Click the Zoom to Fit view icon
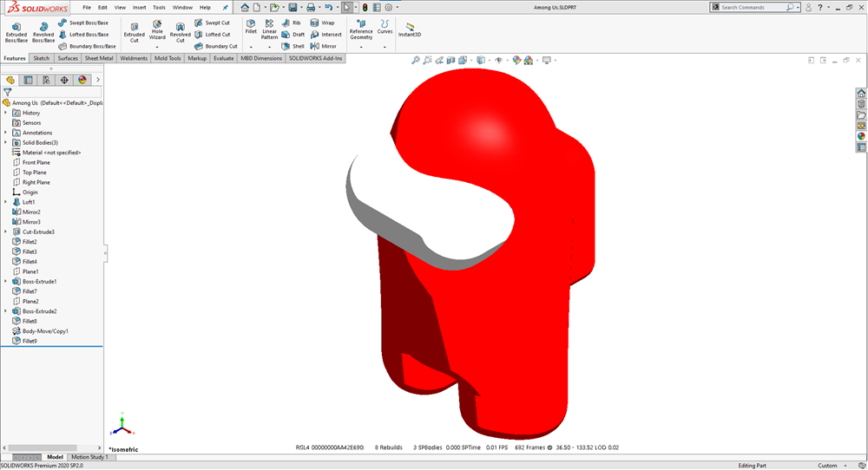 tap(415, 61)
